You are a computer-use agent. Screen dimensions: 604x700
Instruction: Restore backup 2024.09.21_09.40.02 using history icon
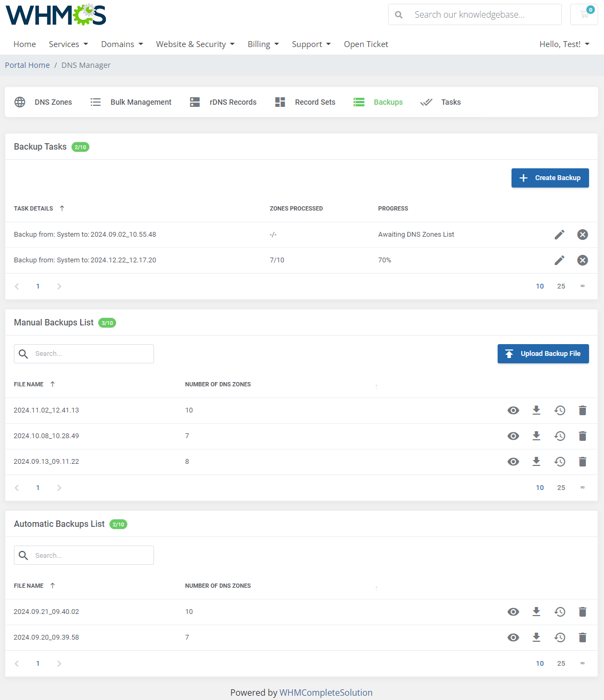pos(560,612)
